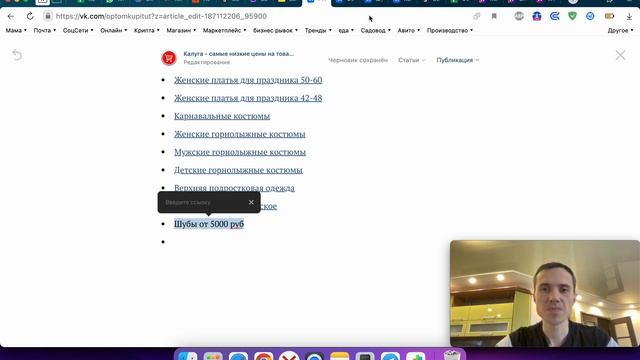Open the yellow Notes app in the dock
This screenshot has width=640, height=360.
pyautogui.click(x=340, y=356)
